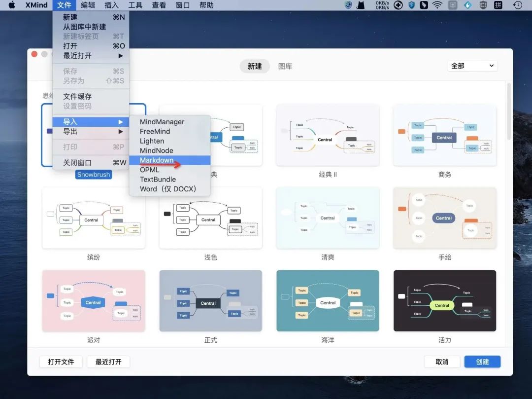Screen dimensions: 532x399
Task: Open the 全部 filter dropdown
Action: 472,66
